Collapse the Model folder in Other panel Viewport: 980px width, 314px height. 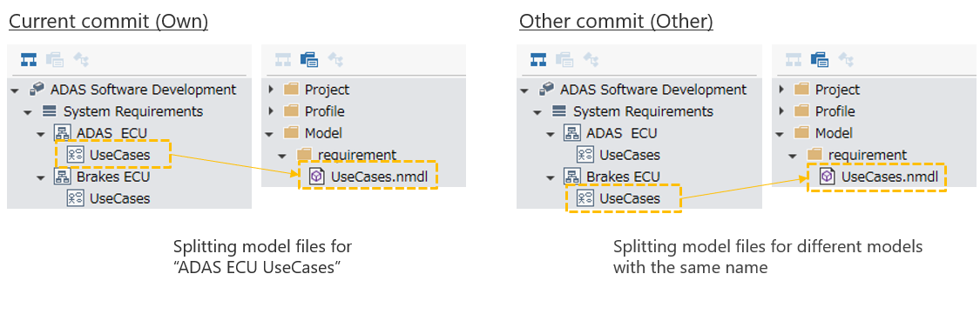[780, 134]
